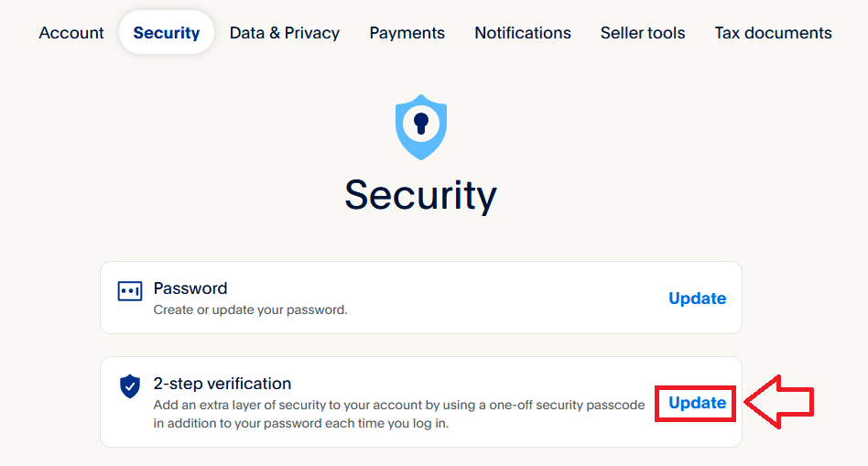The width and height of the screenshot is (868, 466).
Task: Click the 2-step verification shield check icon
Action: tap(130, 386)
